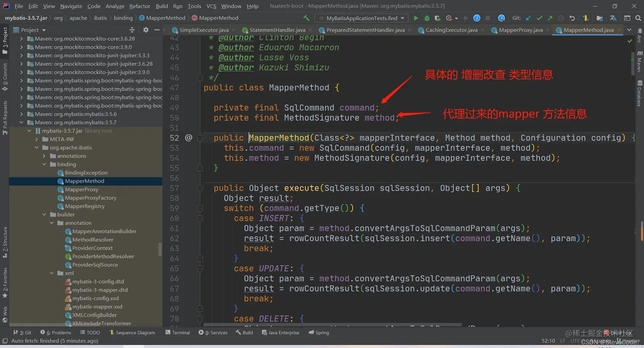This screenshot has height=348, width=644.
Task: Select BindingException class in tree
Action: (86, 173)
